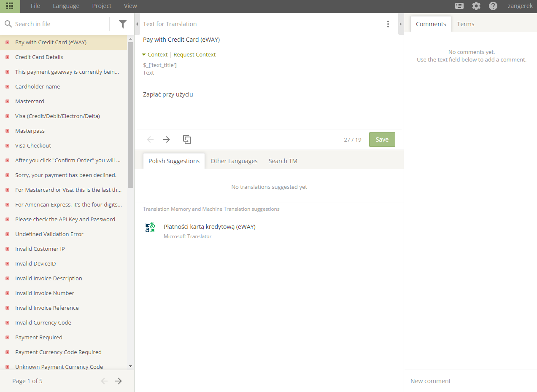This screenshot has width=537, height=392.
Task: Click the Request Context link
Action: coord(194,54)
